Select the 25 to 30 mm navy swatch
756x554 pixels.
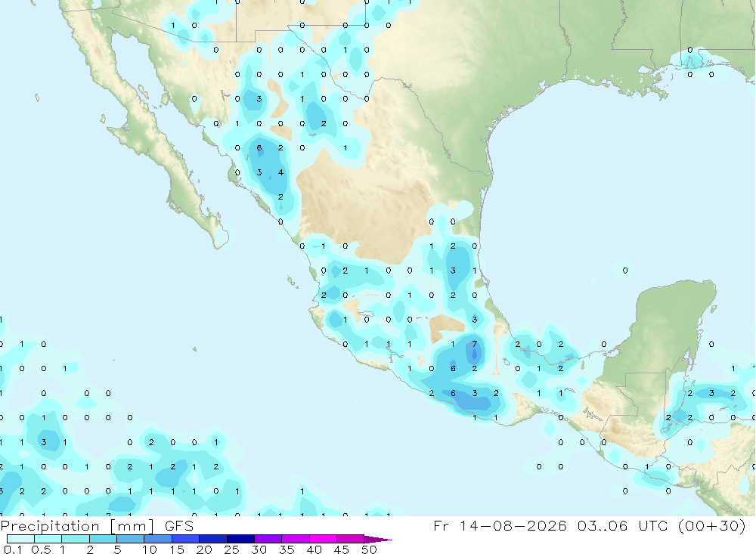click(240, 539)
